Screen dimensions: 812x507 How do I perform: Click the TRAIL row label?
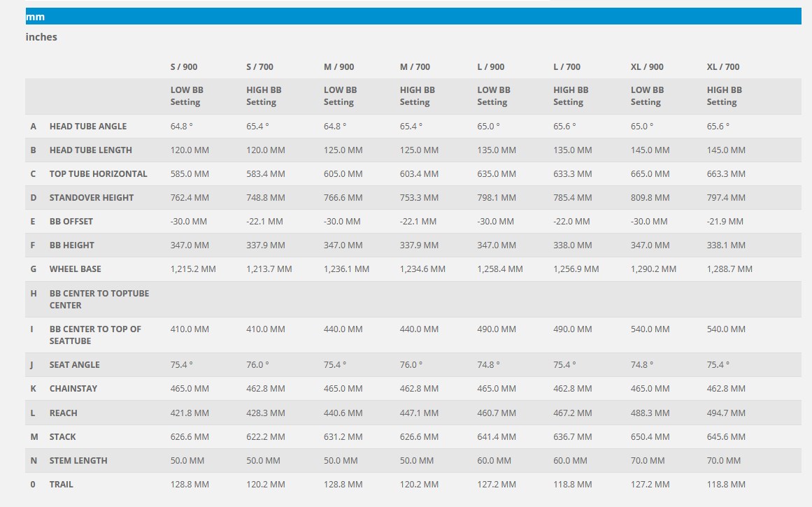[x=61, y=485]
